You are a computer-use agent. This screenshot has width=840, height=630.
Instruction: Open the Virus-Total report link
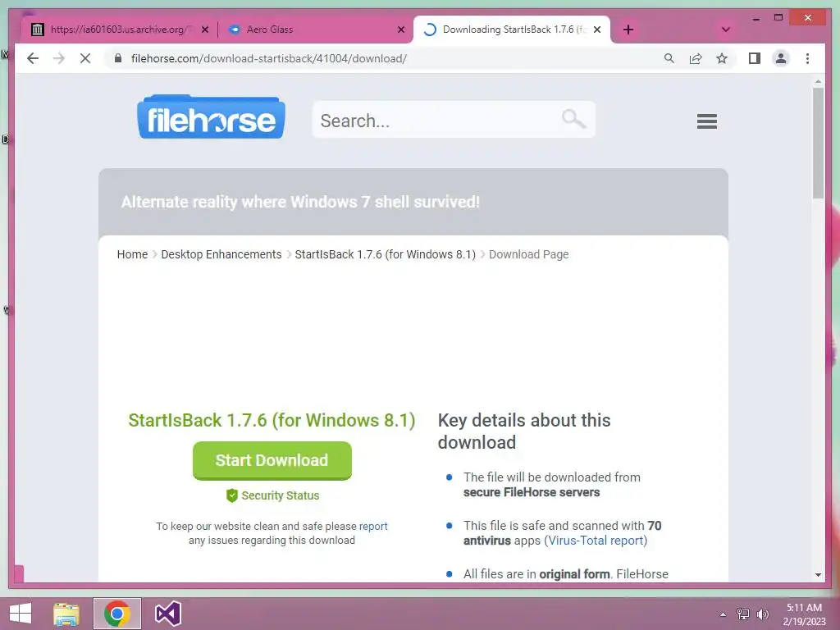click(596, 540)
